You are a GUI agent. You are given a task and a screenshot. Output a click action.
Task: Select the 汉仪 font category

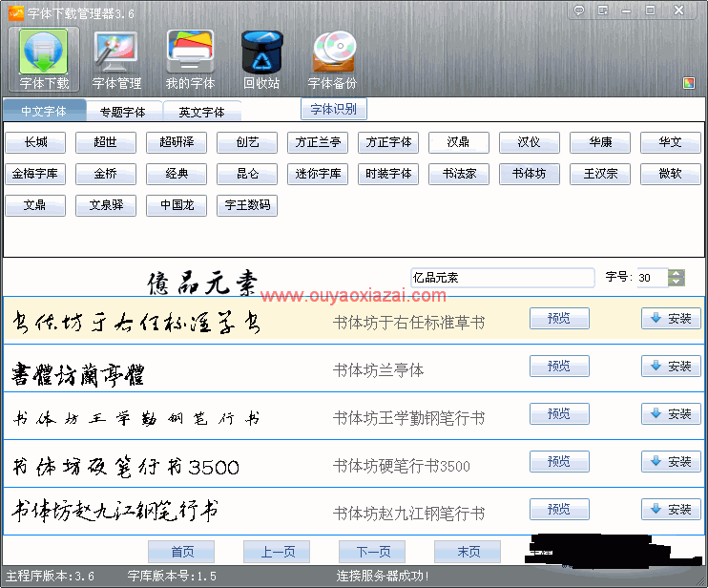click(530, 142)
